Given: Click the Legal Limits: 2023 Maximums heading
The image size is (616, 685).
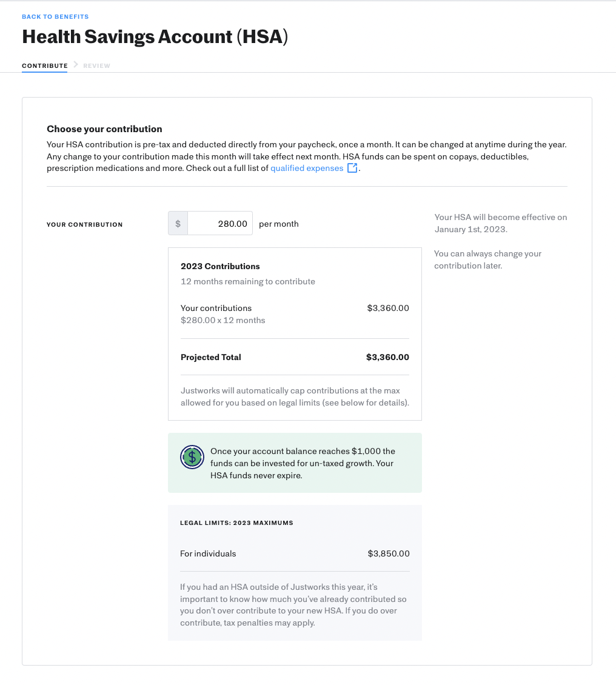Looking at the screenshot, I should 236,523.
